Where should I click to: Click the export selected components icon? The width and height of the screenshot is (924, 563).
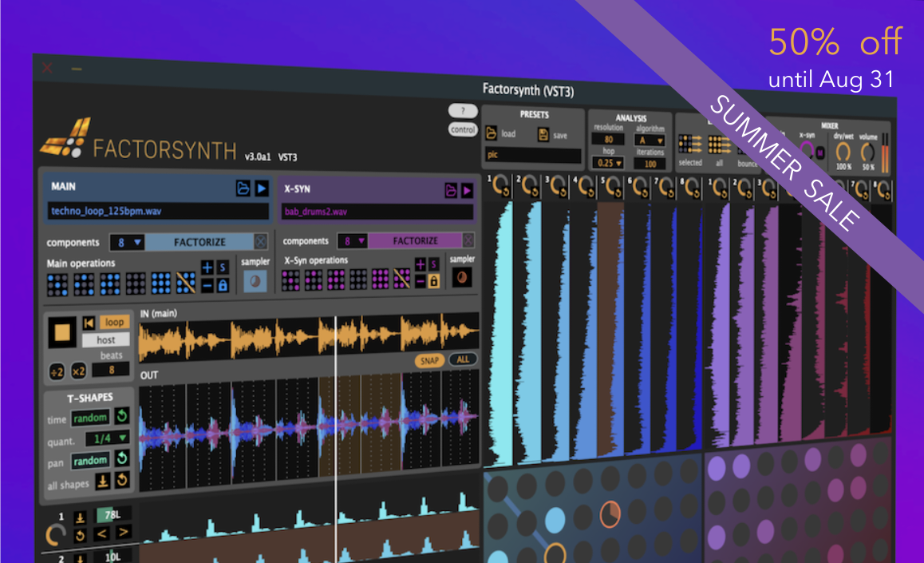point(690,144)
